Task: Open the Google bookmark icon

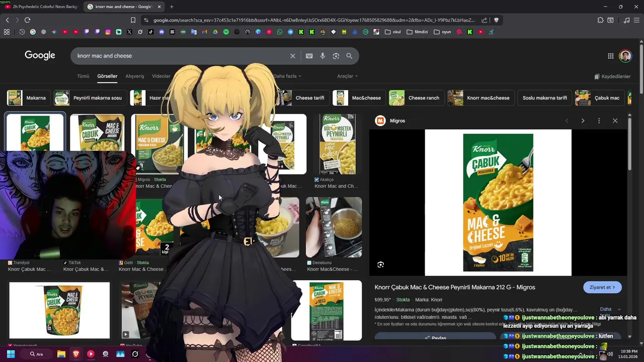Action: [x=33, y=32]
